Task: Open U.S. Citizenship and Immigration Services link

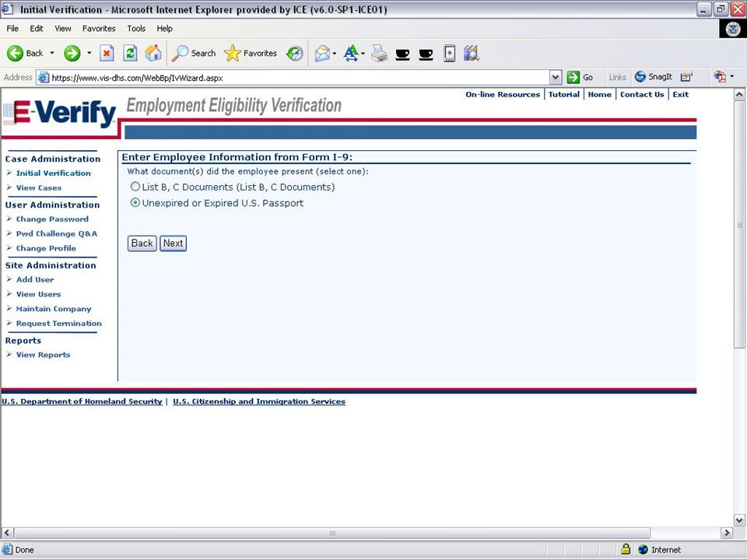Action: pyautogui.click(x=259, y=401)
